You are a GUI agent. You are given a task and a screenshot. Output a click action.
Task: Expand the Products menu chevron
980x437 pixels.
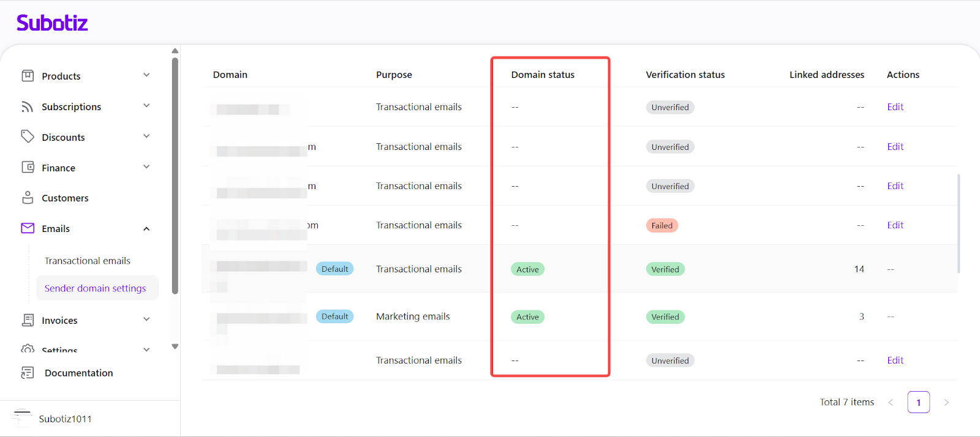[146, 75]
